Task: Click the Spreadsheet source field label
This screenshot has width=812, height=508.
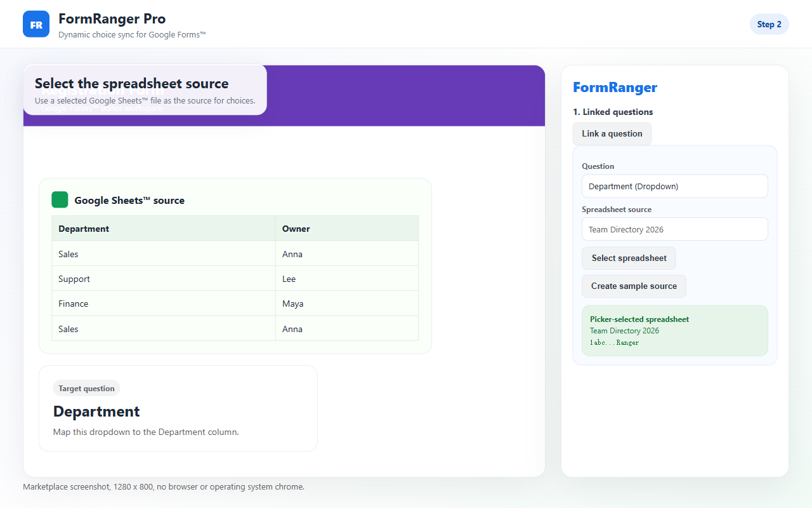Action: pyautogui.click(x=617, y=209)
